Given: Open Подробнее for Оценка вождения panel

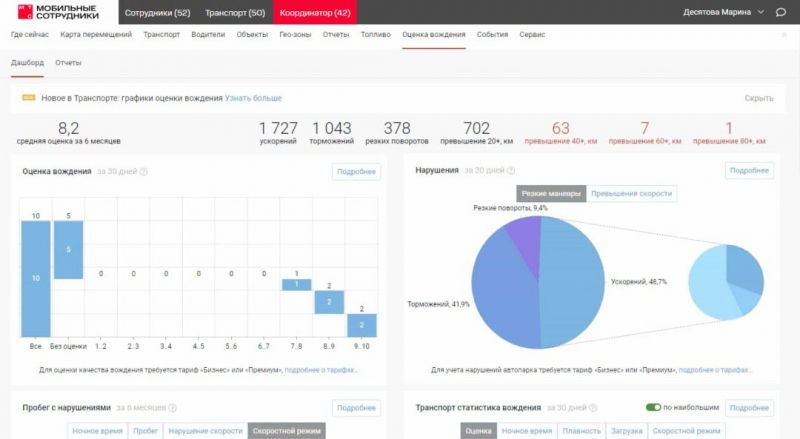Looking at the screenshot, I should click(x=356, y=171).
